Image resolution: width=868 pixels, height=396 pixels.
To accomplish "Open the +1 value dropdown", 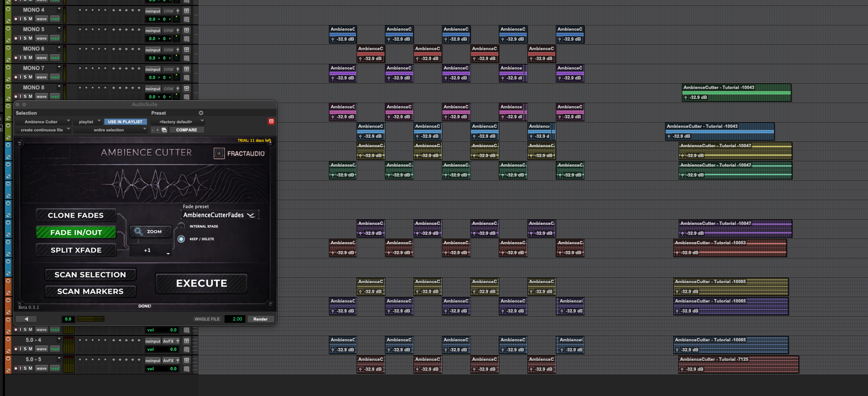I will [150, 251].
